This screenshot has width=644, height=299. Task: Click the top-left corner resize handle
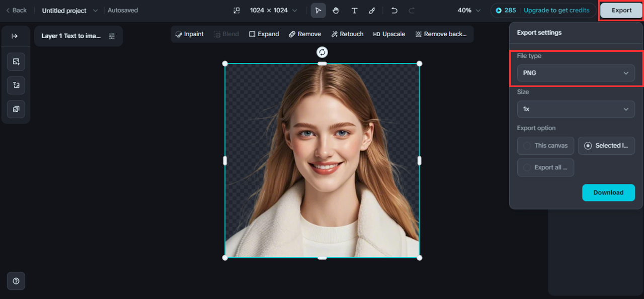pyautogui.click(x=225, y=64)
